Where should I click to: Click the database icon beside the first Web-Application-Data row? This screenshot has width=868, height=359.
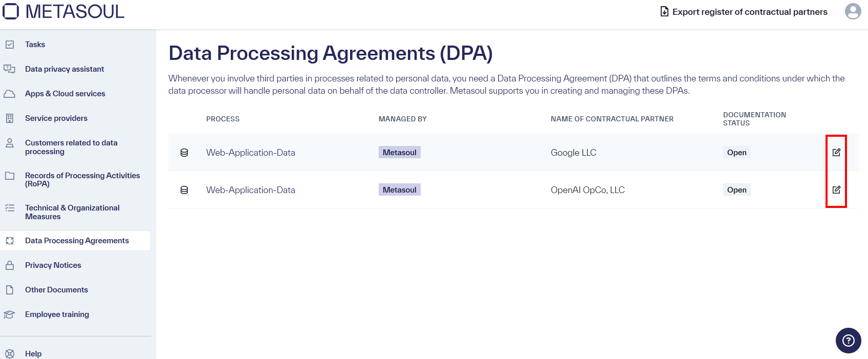pyautogui.click(x=184, y=152)
